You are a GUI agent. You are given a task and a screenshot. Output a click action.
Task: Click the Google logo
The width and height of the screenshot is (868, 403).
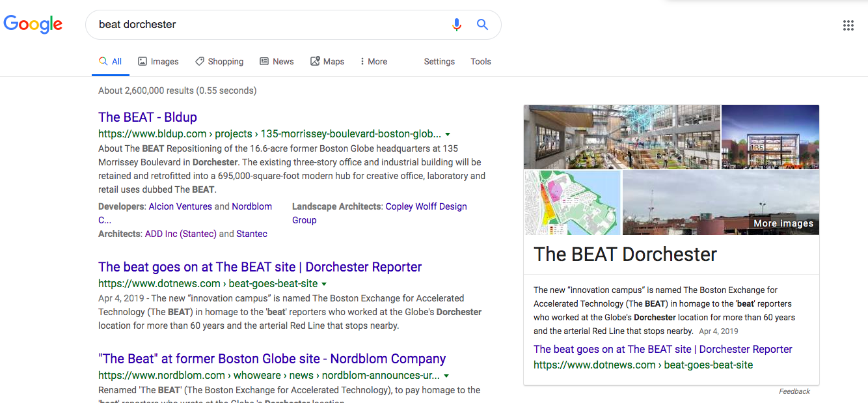pos(33,24)
